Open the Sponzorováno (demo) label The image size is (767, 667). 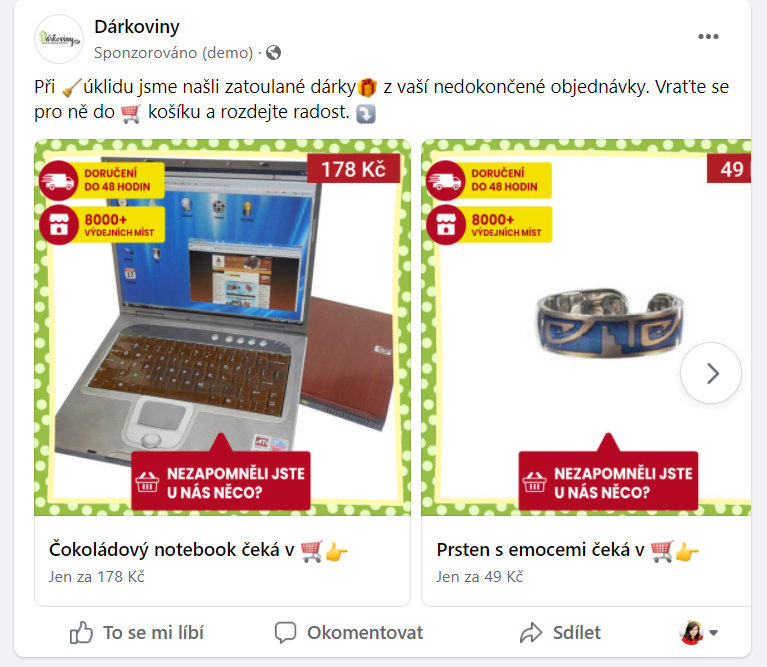pyautogui.click(x=174, y=53)
